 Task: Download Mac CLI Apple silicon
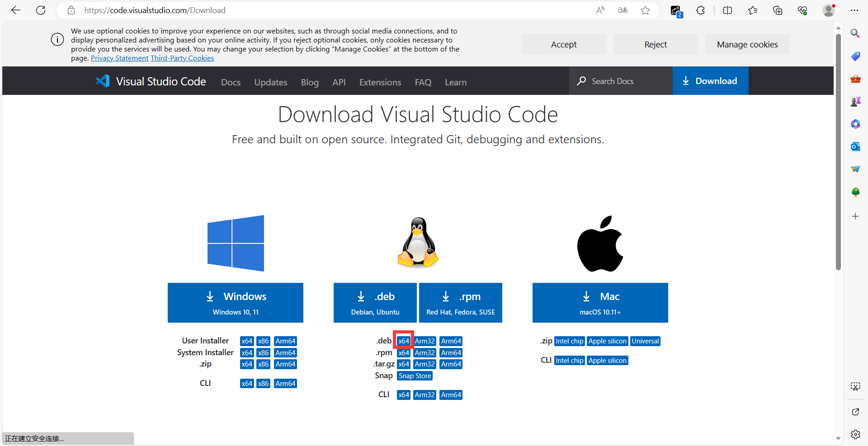pos(608,361)
